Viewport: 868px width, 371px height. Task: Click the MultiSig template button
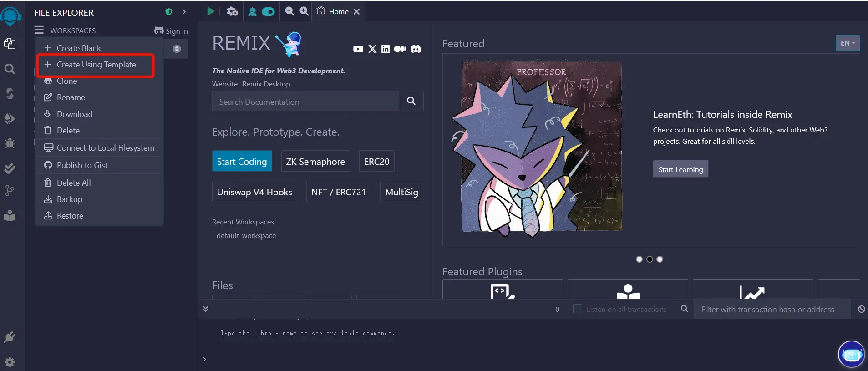[401, 192]
